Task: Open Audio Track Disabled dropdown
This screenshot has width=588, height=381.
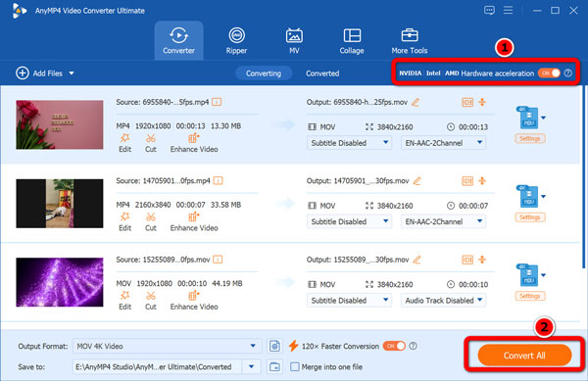Action: pyautogui.click(x=443, y=300)
